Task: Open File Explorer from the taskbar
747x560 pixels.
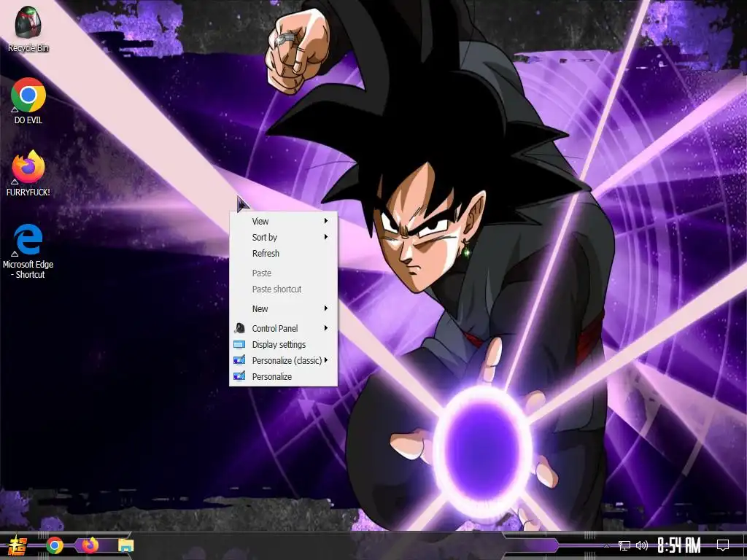Action: (125, 545)
